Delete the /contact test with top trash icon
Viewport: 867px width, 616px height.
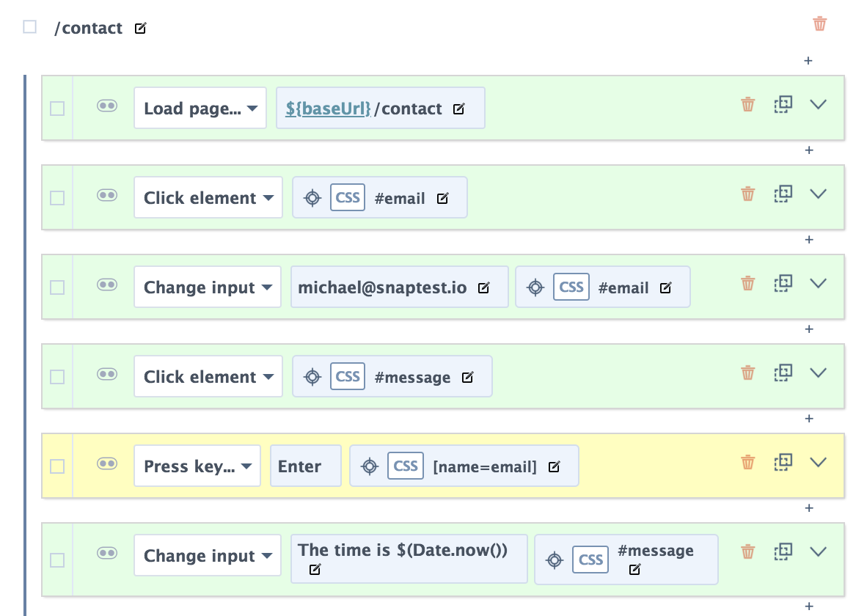click(x=819, y=23)
